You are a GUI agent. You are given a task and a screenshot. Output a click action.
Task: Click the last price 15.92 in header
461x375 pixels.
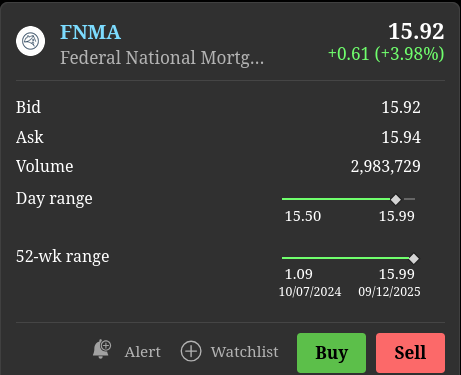click(x=416, y=32)
